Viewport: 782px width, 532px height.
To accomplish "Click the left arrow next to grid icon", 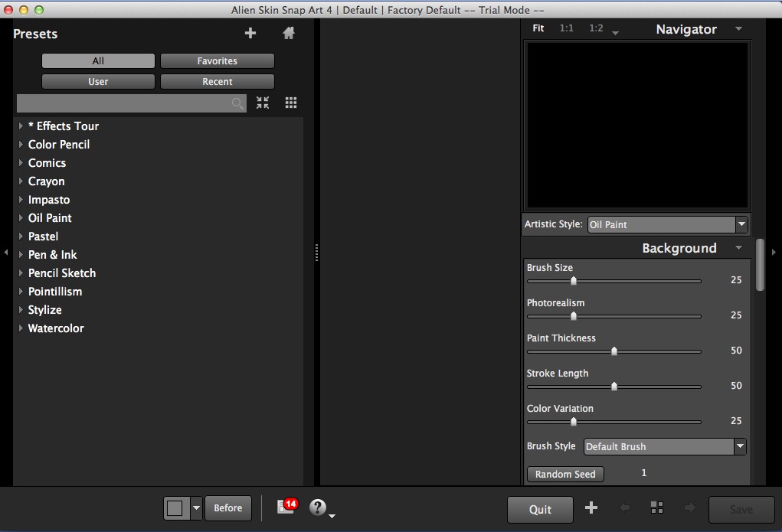I will pos(624,508).
